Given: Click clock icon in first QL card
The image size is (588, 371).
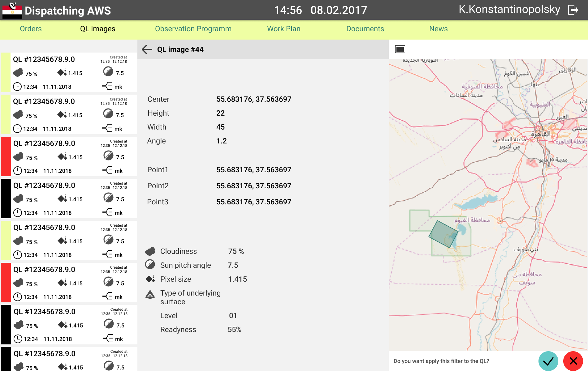Looking at the screenshot, I should click(17, 87).
